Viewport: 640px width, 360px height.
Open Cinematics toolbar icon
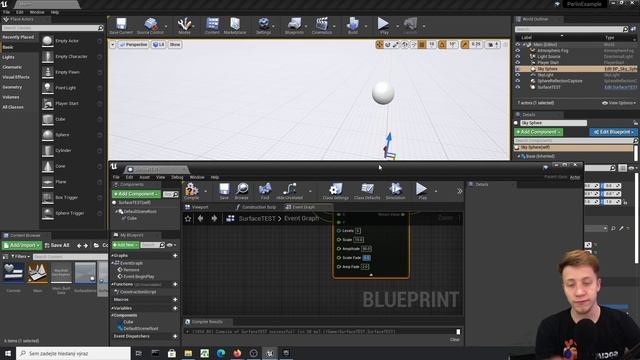[322, 26]
